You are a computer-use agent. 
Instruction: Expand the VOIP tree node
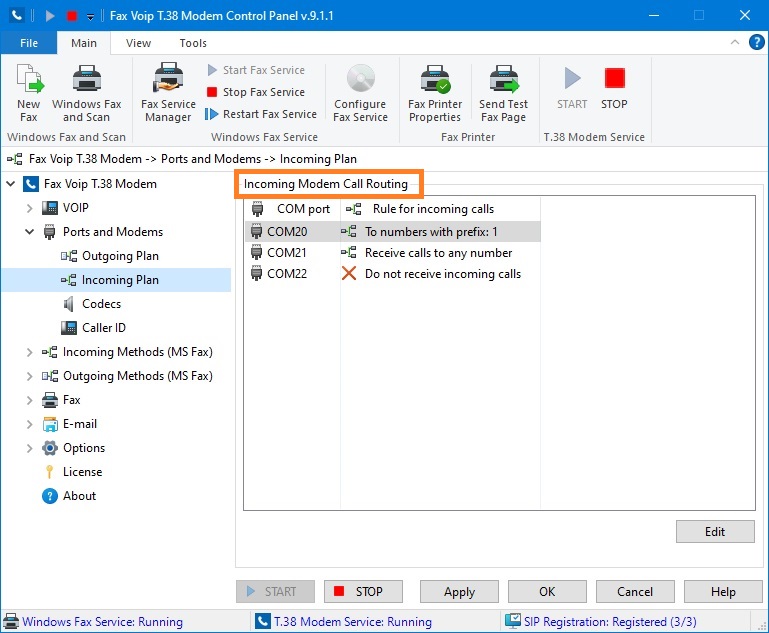(29, 208)
